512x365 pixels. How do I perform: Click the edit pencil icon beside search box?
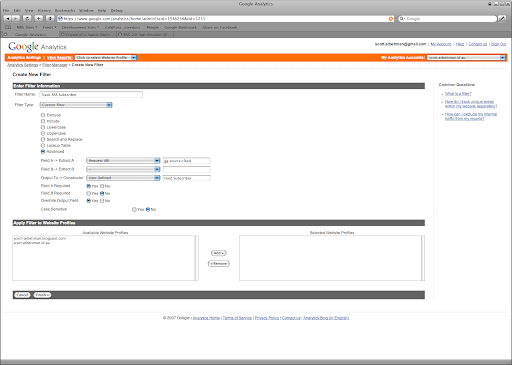point(502,19)
